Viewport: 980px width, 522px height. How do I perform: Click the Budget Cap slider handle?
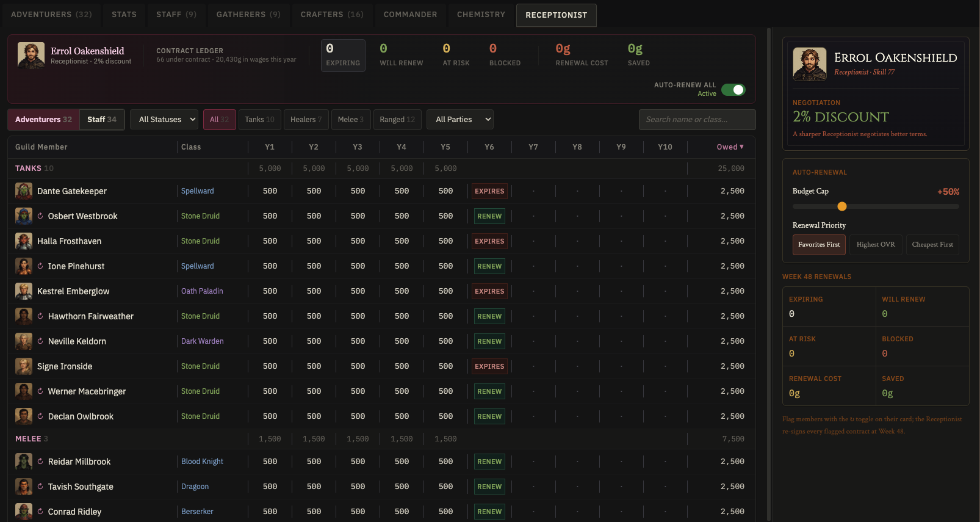tap(842, 206)
